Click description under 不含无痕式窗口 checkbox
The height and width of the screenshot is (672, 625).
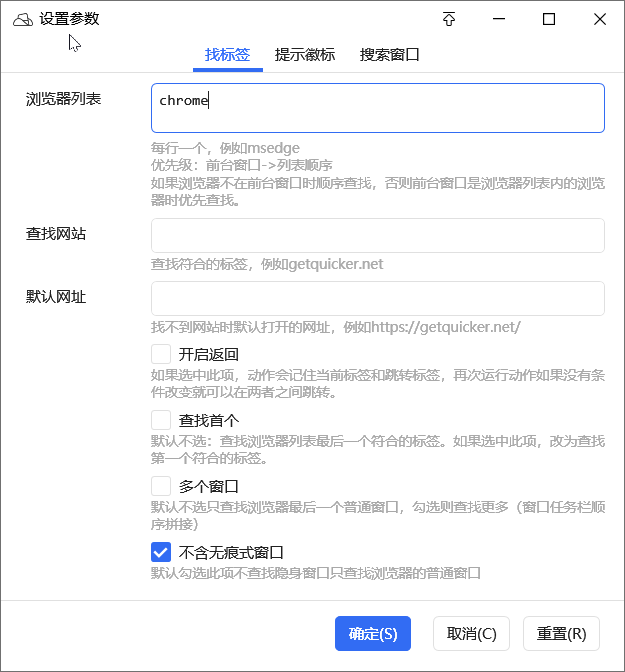coord(316,573)
